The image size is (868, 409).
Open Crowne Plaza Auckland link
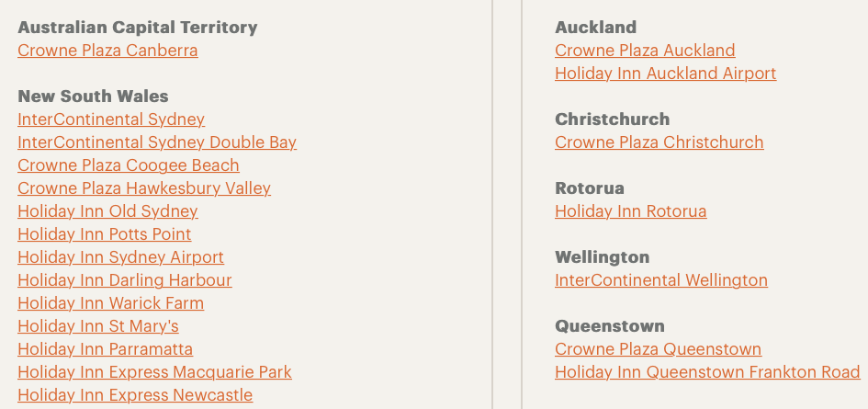tap(645, 51)
